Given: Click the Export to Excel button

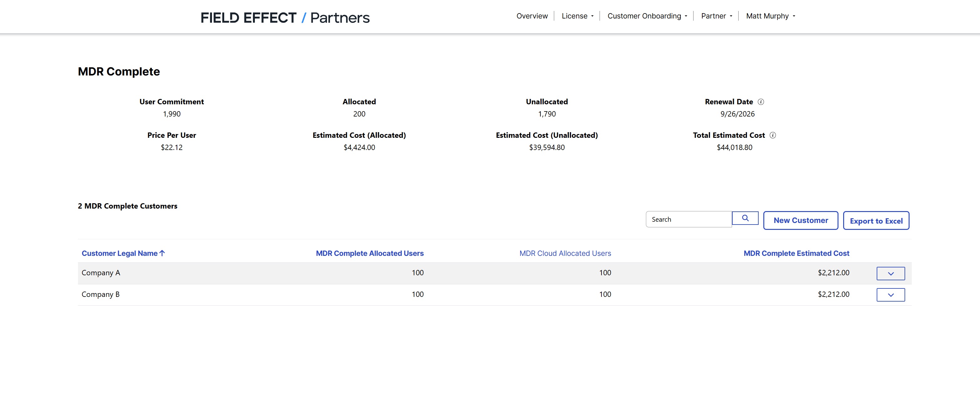Looking at the screenshot, I should point(876,221).
